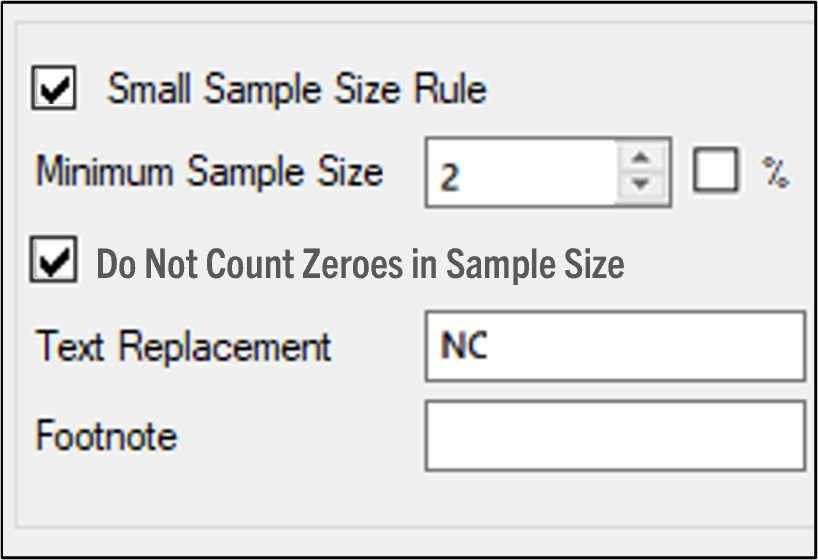Click the % symbol label
The width and height of the screenshot is (818, 560).
point(775,173)
